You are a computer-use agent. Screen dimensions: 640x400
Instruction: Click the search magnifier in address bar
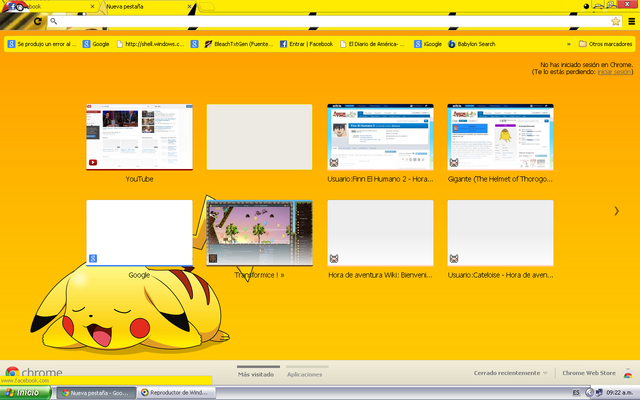[x=53, y=21]
